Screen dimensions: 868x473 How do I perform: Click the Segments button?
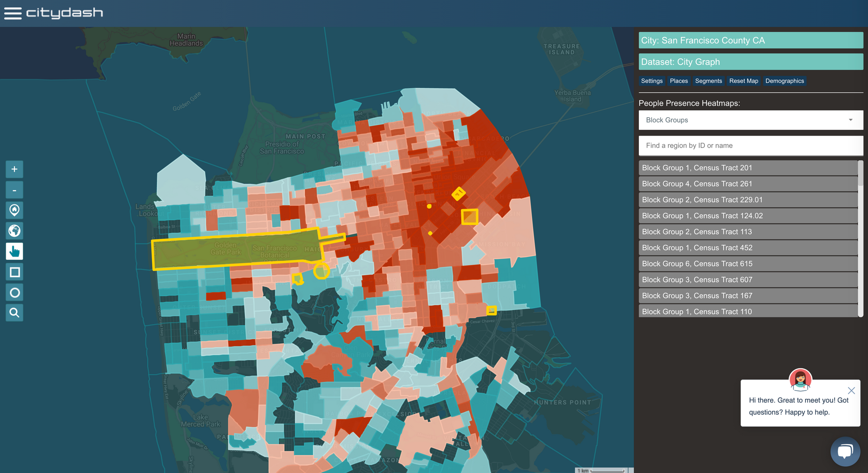pyautogui.click(x=708, y=81)
